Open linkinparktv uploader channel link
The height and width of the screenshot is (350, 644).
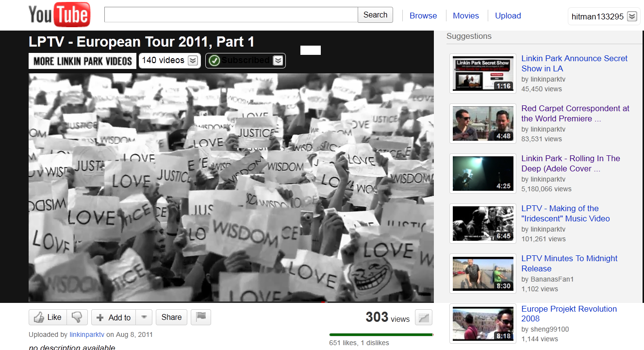click(87, 334)
